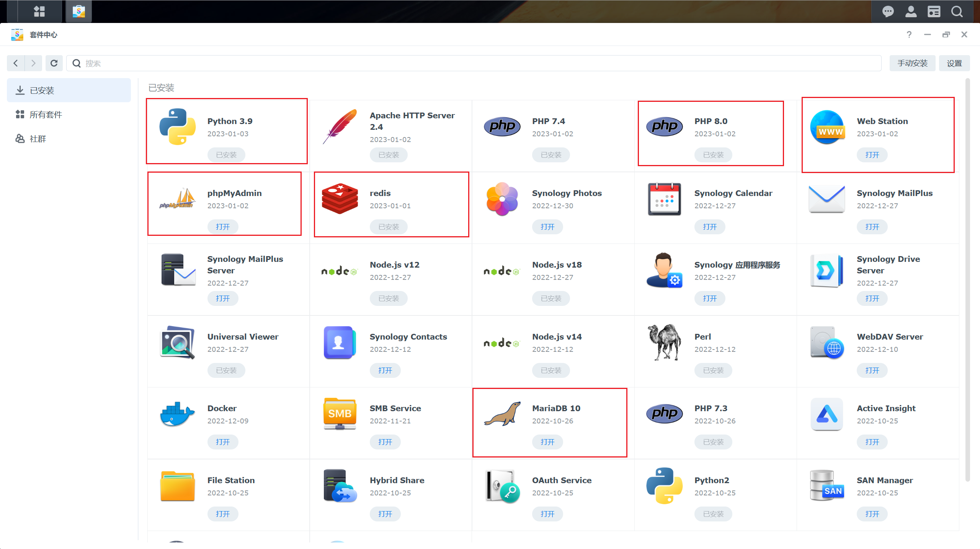980x549 pixels.
Task: Click 已安装 button under PHP 8.0
Action: coord(713,155)
